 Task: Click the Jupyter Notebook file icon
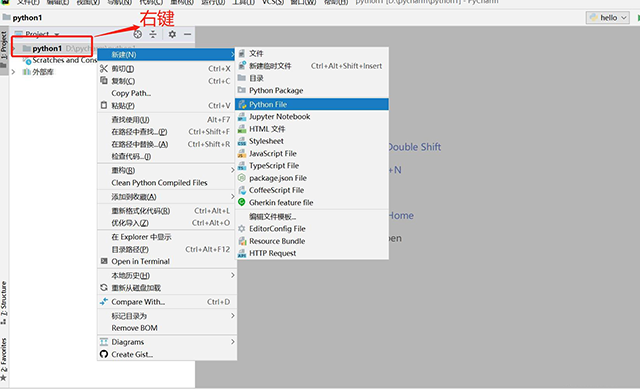[x=242, y=117]
